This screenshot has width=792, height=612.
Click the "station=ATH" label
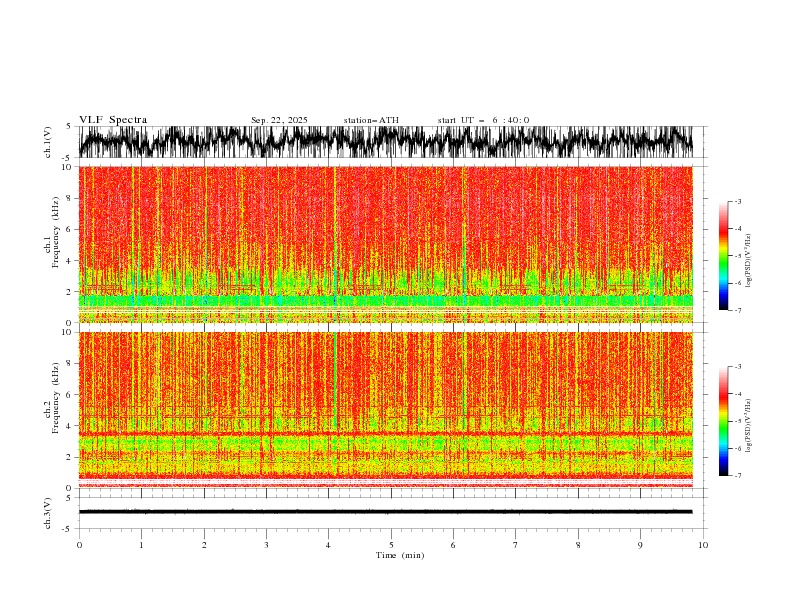click(x=371, y=120)
